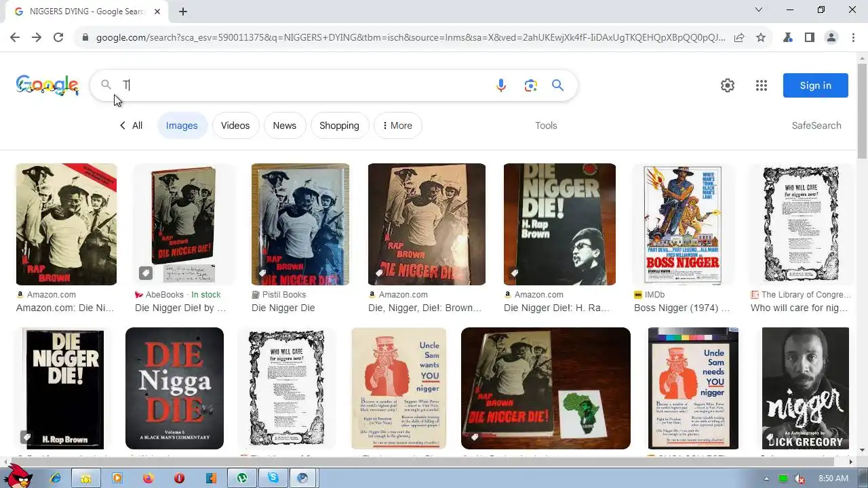Screen dimensions: 868x488
Task: Open The Library of Congress source link
Action: (x=800, y=295)
